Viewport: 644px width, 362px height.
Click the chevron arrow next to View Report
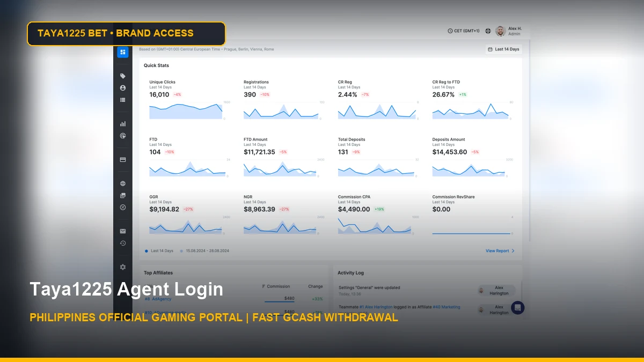click(x=513, y=251)
